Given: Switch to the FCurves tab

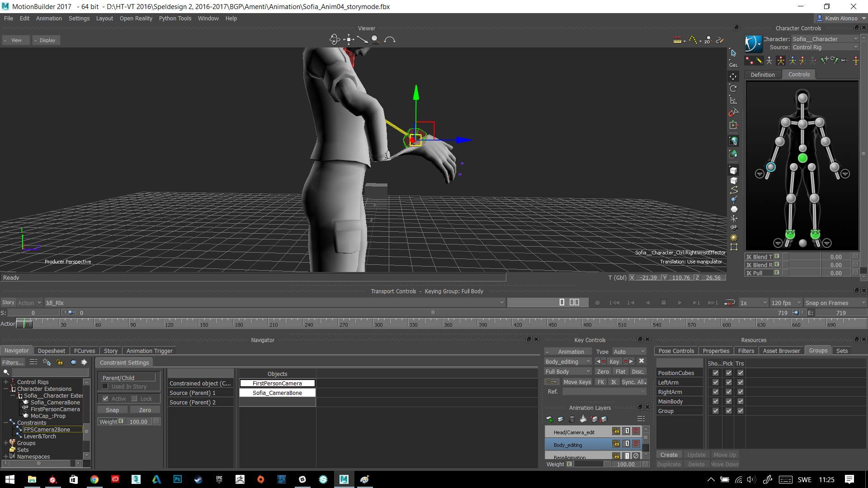Looking at the screenshot, I should (85, 351).
